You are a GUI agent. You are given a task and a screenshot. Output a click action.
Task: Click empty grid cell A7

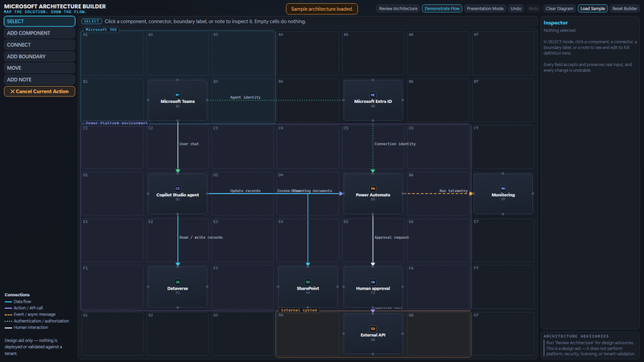click(503, 53)
